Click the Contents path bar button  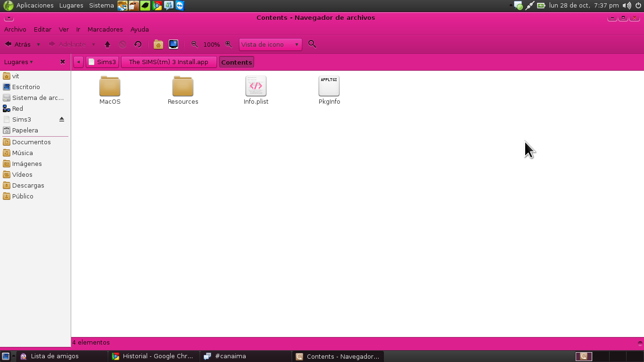click(237, 62)
